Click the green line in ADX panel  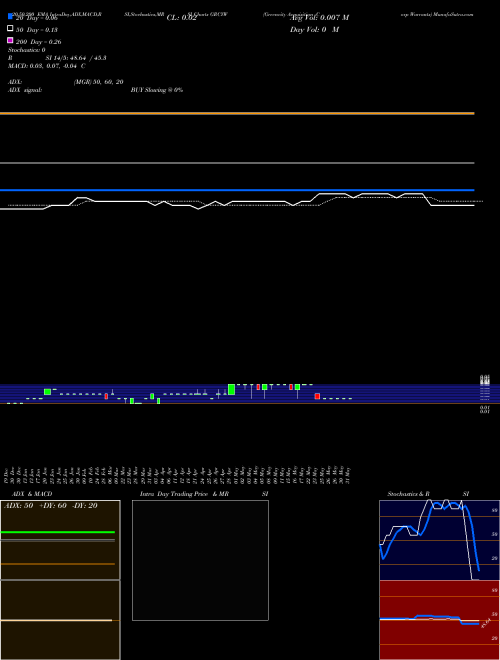coord(58,532)
